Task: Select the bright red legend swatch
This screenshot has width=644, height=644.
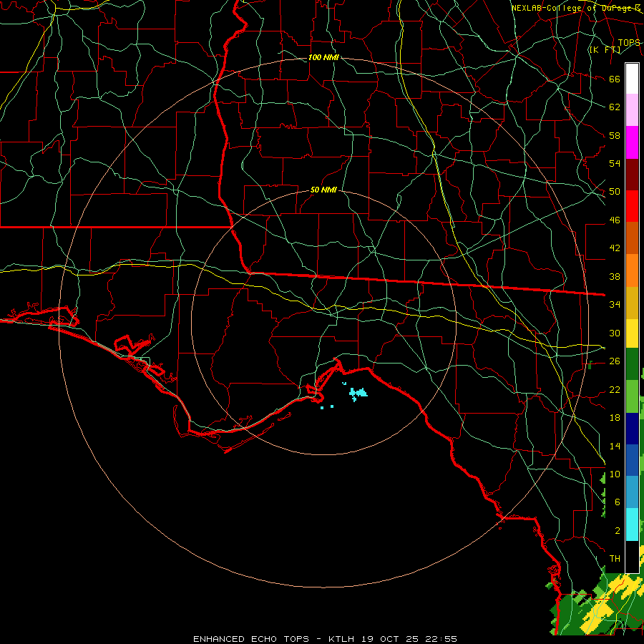Action: pyautogui.click(x=632, y=206)
